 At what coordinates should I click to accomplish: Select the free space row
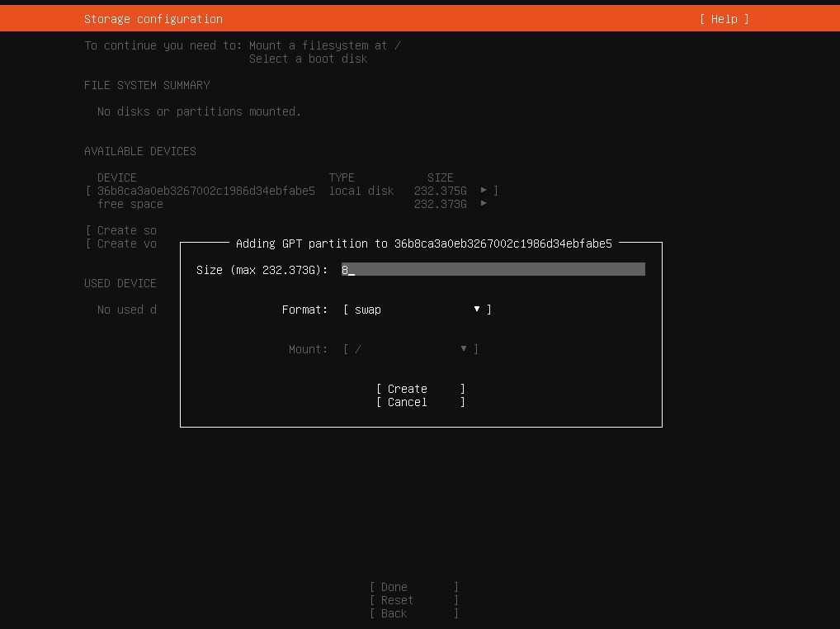coord(292,204)
